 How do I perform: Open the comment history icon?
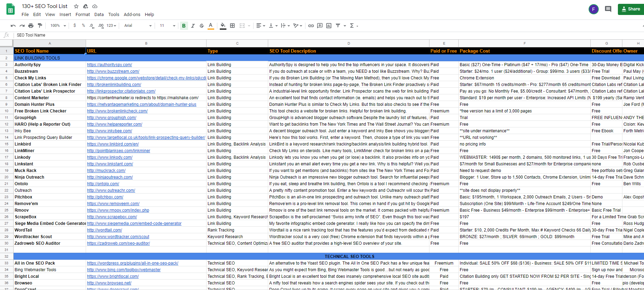[x=608, y=9]
